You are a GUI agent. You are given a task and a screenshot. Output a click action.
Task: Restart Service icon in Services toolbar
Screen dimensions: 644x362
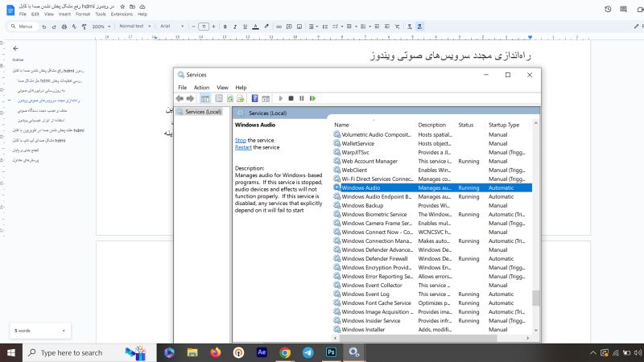coord(312,98)
